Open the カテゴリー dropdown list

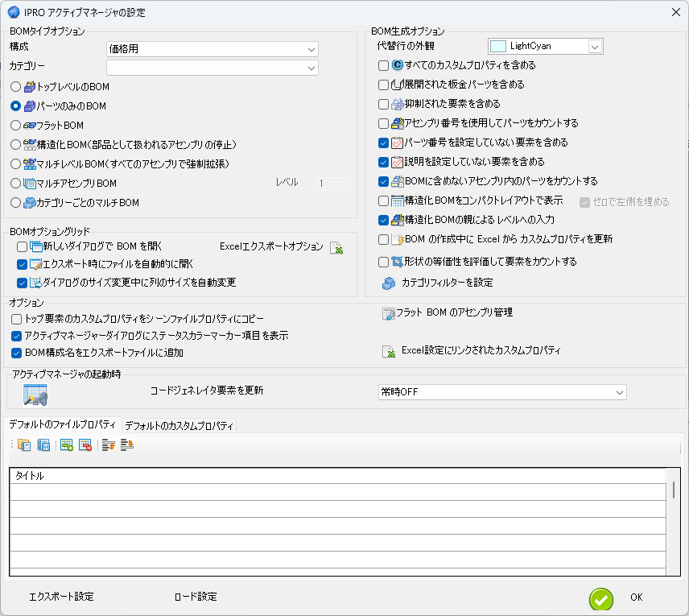(x=311, y=68)
